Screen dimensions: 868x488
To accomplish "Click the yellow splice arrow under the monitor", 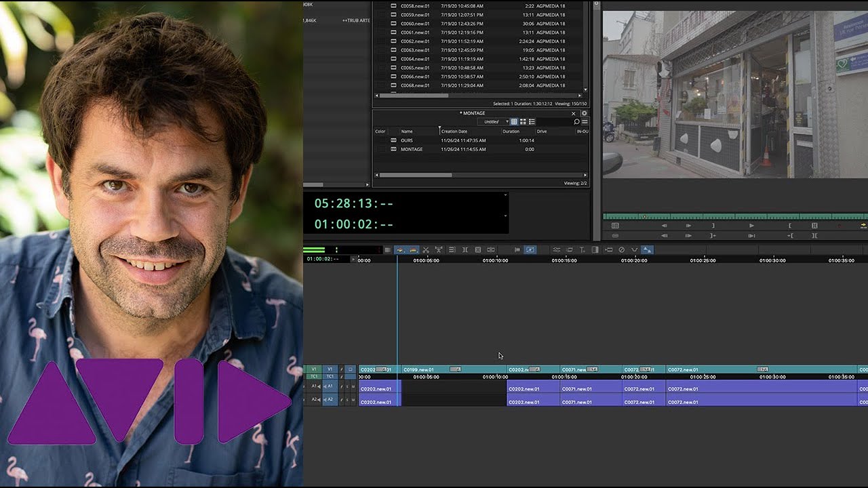I will [863, 226].
